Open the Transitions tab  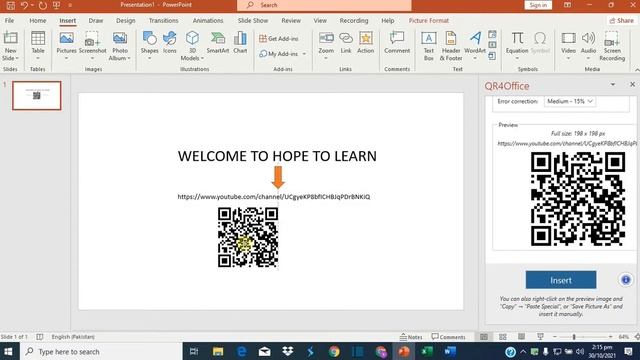pyautogui.click(x=163, y=20)
